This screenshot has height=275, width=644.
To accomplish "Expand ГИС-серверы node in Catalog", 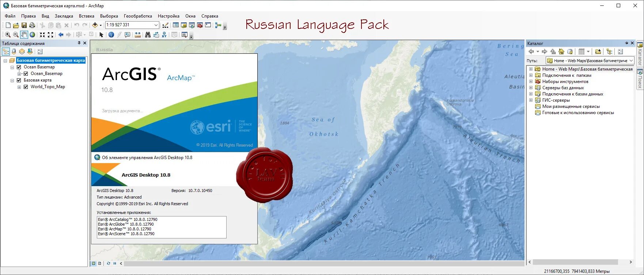I will (x=531, y=100).
